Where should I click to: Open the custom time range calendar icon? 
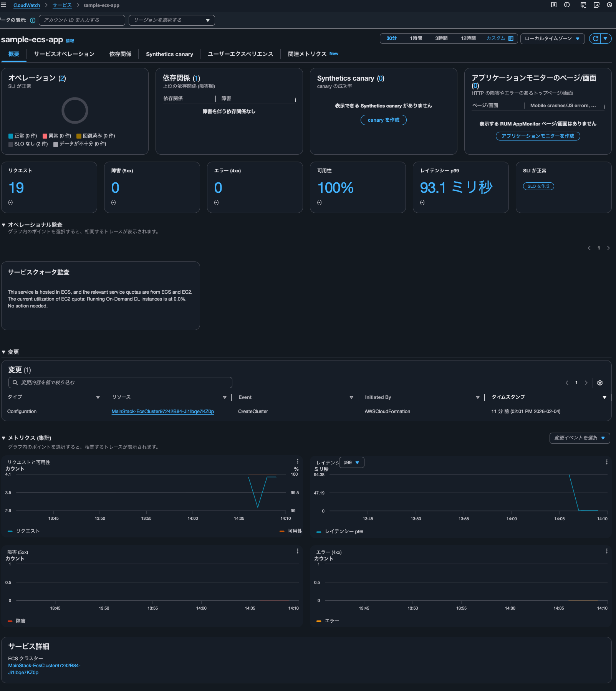point(510,38)
